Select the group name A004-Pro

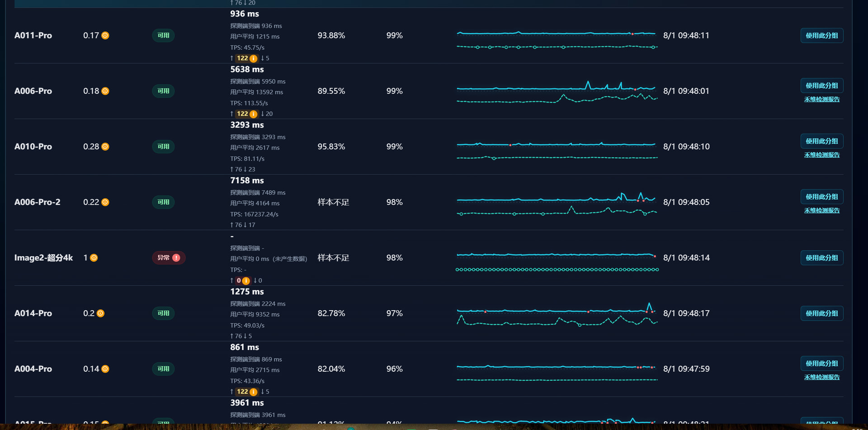tap(33, 369)
